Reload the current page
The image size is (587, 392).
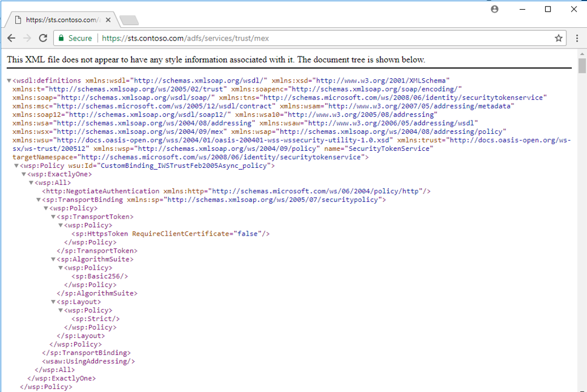pyautogui.click(x=43, y=38)
